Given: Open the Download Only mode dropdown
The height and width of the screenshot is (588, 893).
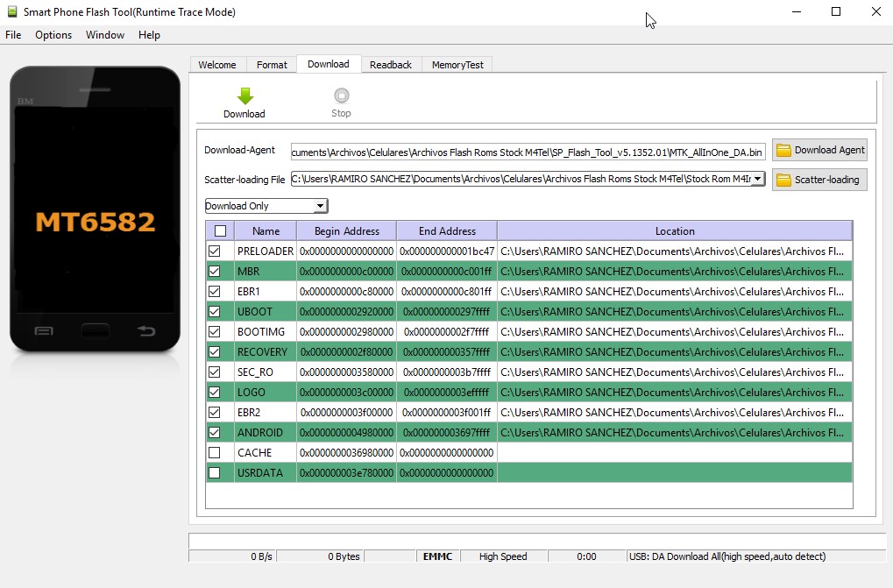Looking at the screenshot, I should 322,205.
